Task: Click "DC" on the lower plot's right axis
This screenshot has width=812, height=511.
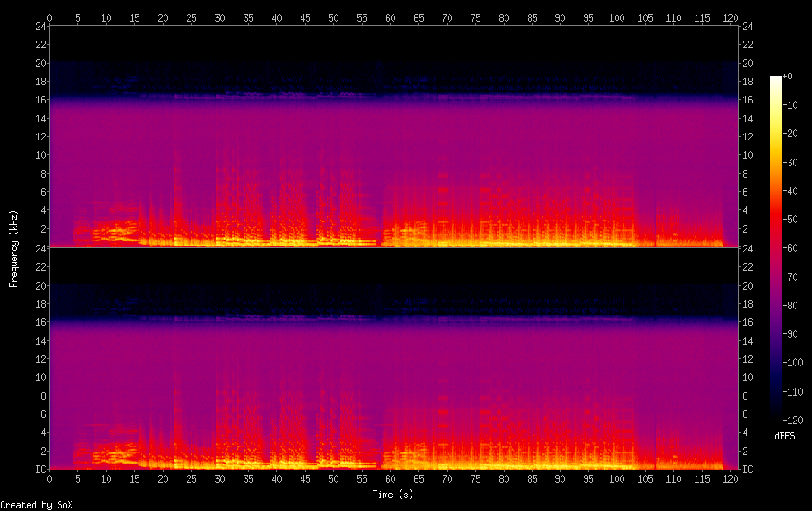Action: pos(747,470)
